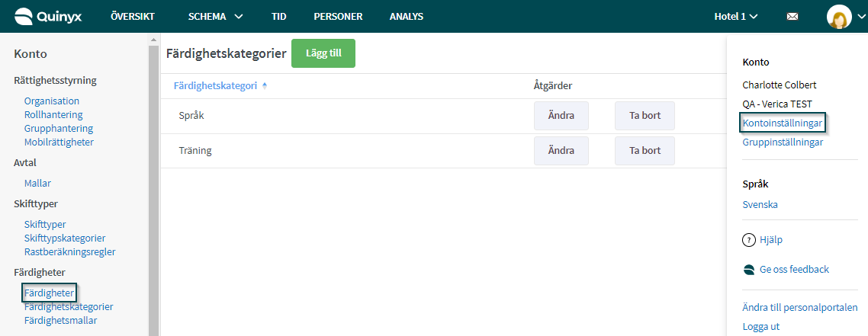Open the Hjälp link
Screen dimensions: 868x336
[771, 240]
